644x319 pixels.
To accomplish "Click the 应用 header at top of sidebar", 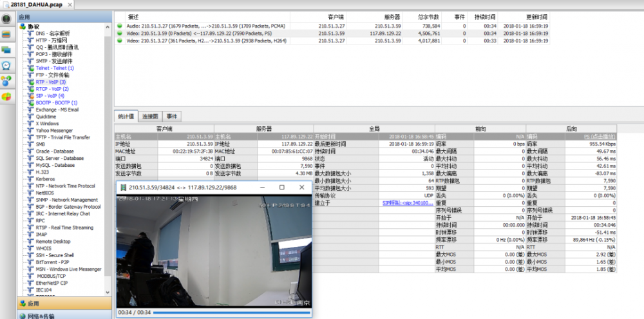I will click(64, 17).
